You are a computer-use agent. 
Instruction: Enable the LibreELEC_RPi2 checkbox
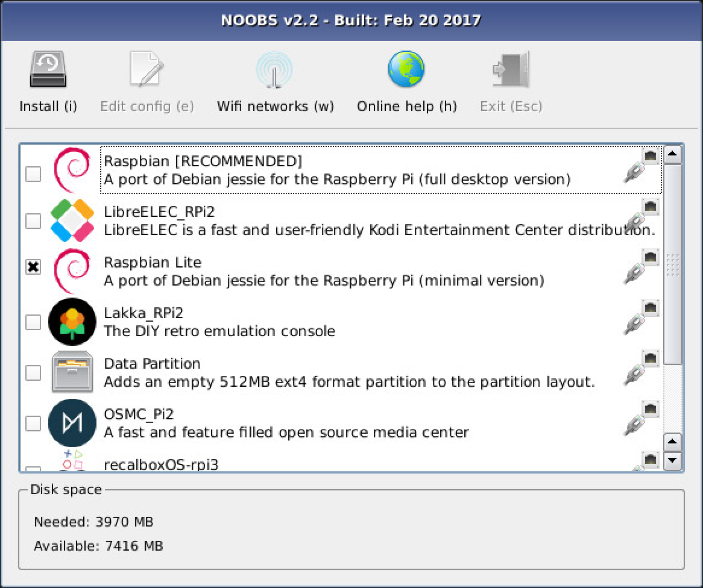[33, 221]
